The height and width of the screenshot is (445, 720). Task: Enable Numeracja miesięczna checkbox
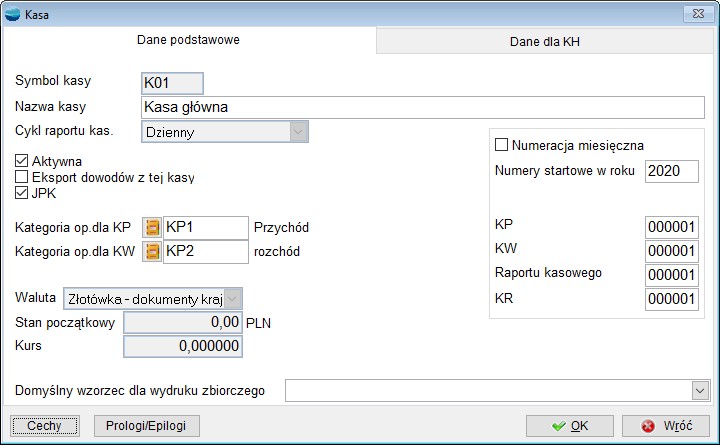[501, 145]
